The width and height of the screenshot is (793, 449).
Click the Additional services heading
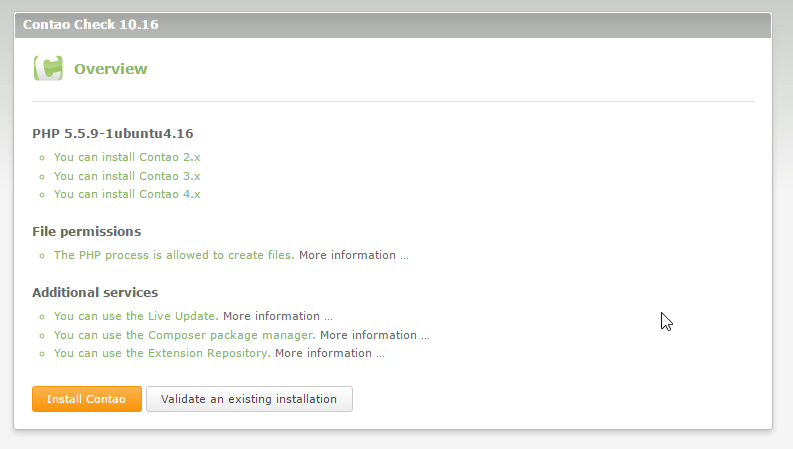click(x=95, y=293)
